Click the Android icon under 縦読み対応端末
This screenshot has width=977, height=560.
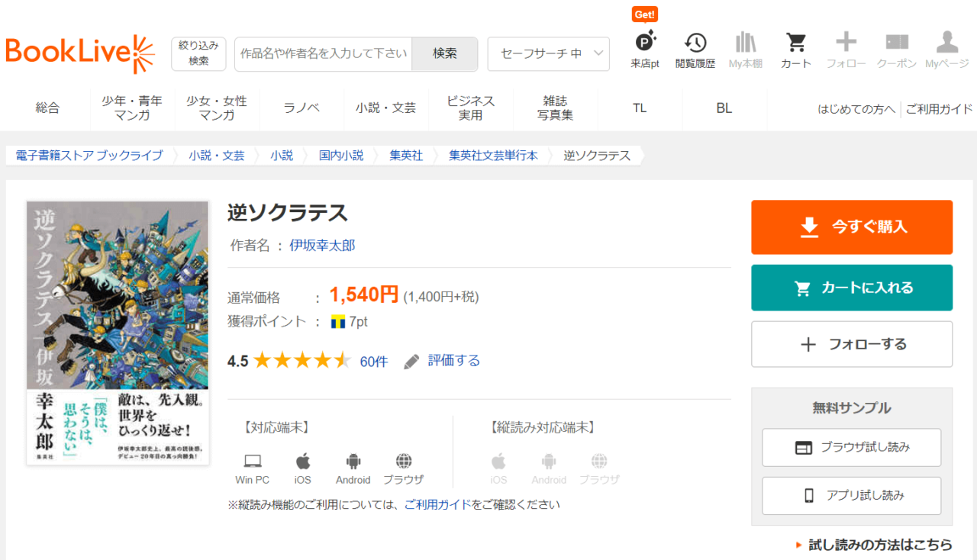(549, 461)
